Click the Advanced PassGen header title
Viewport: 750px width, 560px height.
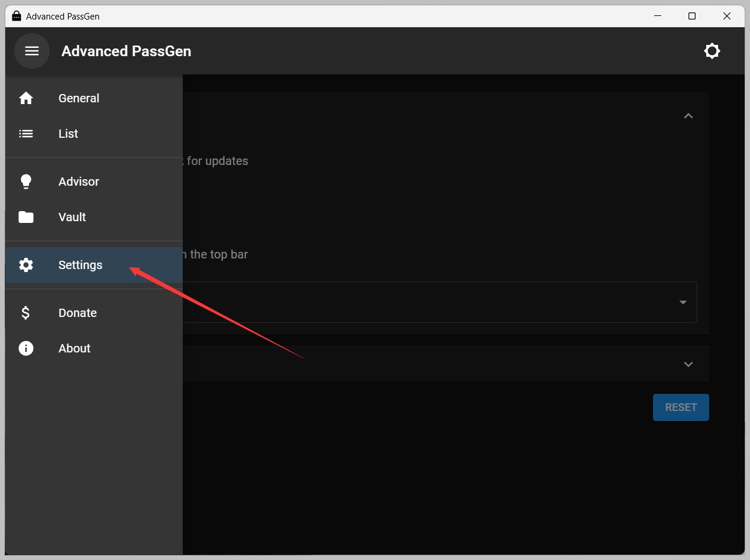tap(126, 51)
